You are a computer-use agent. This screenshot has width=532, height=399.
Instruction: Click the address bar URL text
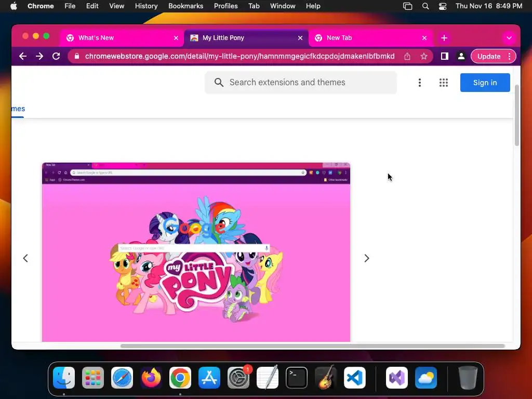[x=240, y=56]
